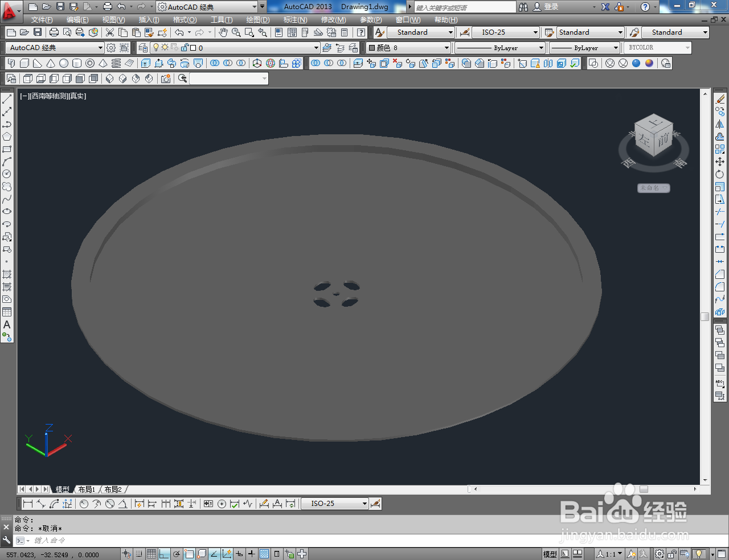Open the second ByLayer lineweight dropdown
Viewport: 729px width, 560px height.
pyautogui.click(x=616, y=48)
